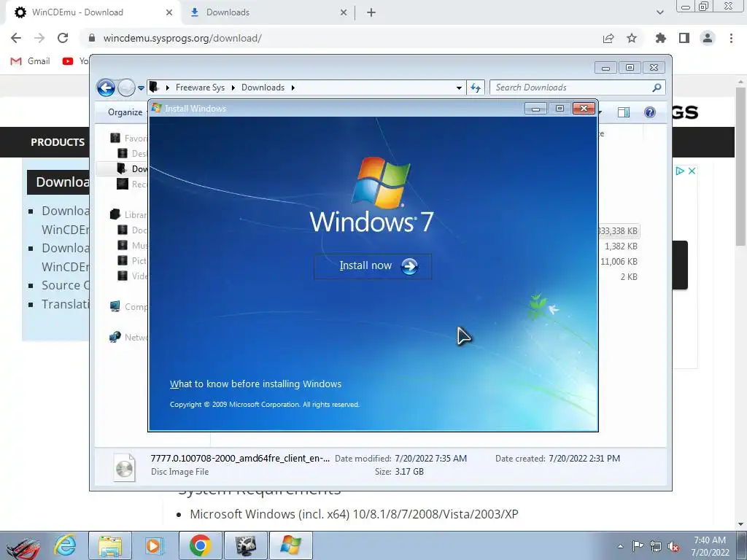Expand Explorer address bar history dropdown

point(459,87)
